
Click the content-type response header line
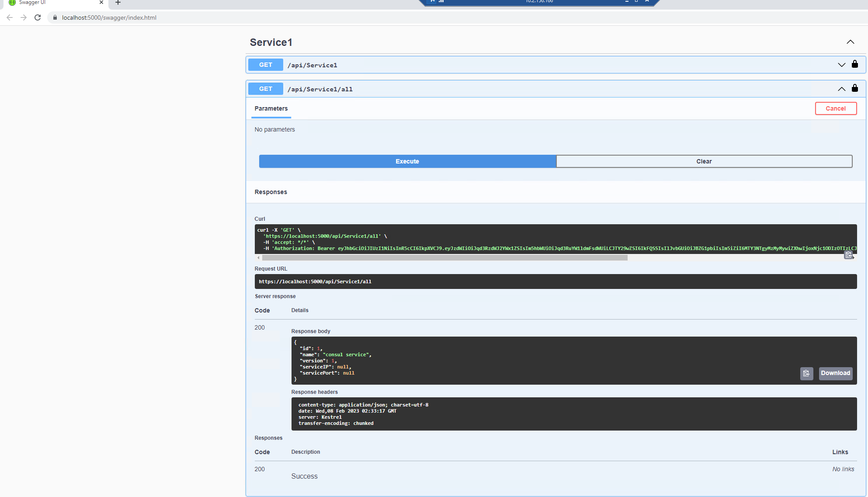tap(363, 405)
